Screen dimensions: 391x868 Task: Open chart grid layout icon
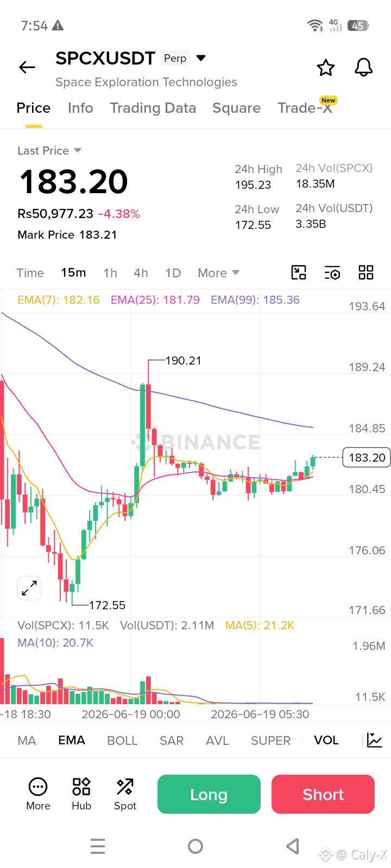[x=366, y=272]
